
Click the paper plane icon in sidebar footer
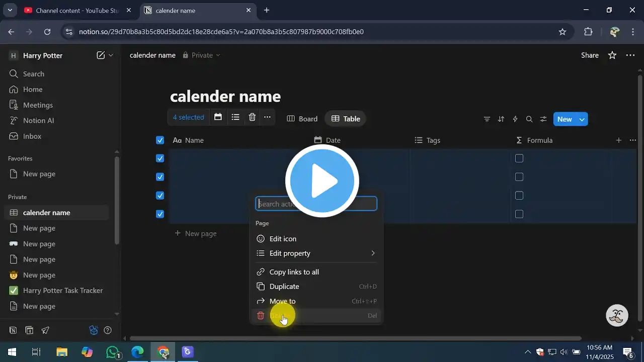point(45,330)
